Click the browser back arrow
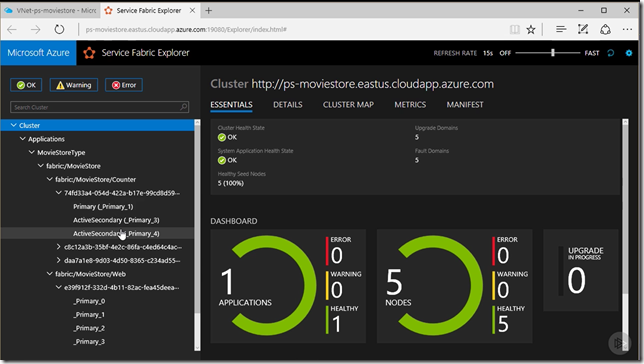644x364 pixels. pyautogui.click(x=12, y=29)
